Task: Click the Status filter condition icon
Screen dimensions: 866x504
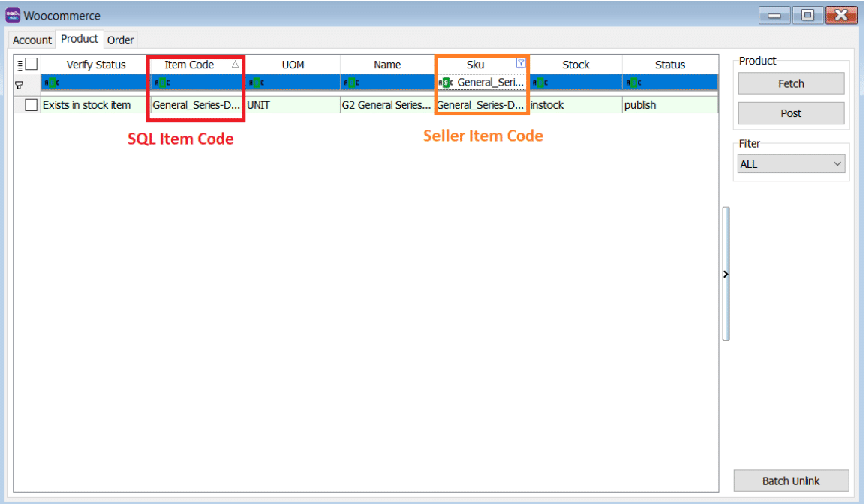Action: point(633,82)
